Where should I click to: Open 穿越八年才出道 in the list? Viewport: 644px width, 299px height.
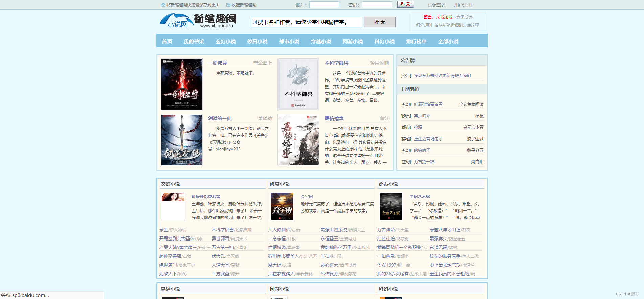pyautogui.click(x=445, y=230)
